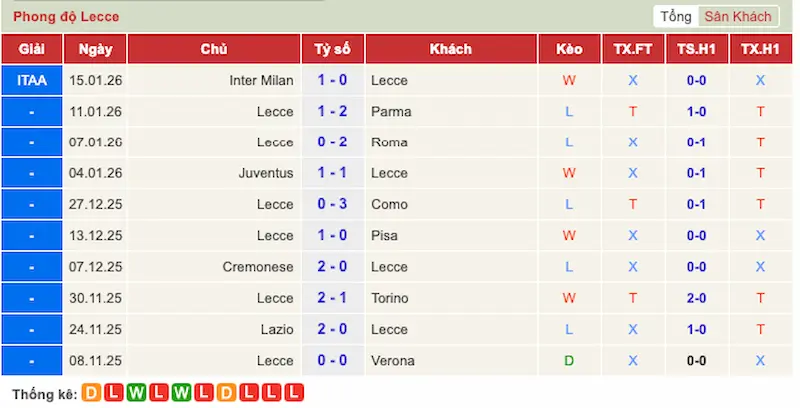Open the Inter Milan team link
Image resolution: width=800 pixels, height=408 pixels.
point(261,80)
